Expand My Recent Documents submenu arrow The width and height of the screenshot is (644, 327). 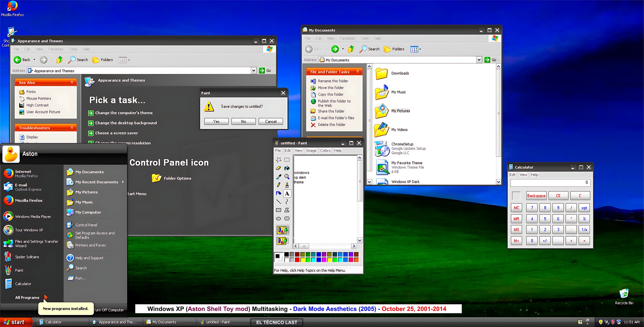click(x=123, y=182)
